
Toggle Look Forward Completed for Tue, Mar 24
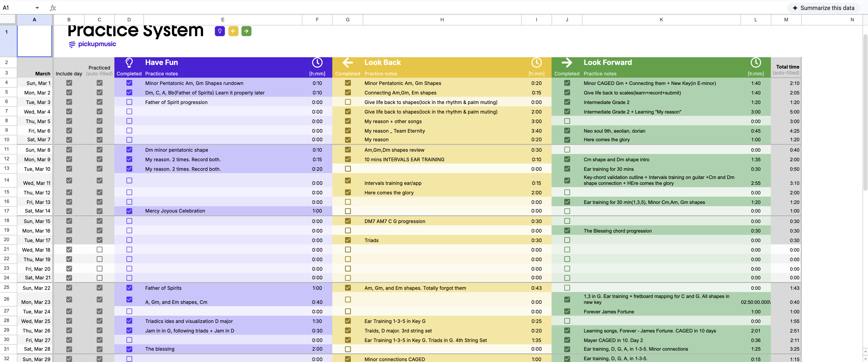(x=567, y=311)
